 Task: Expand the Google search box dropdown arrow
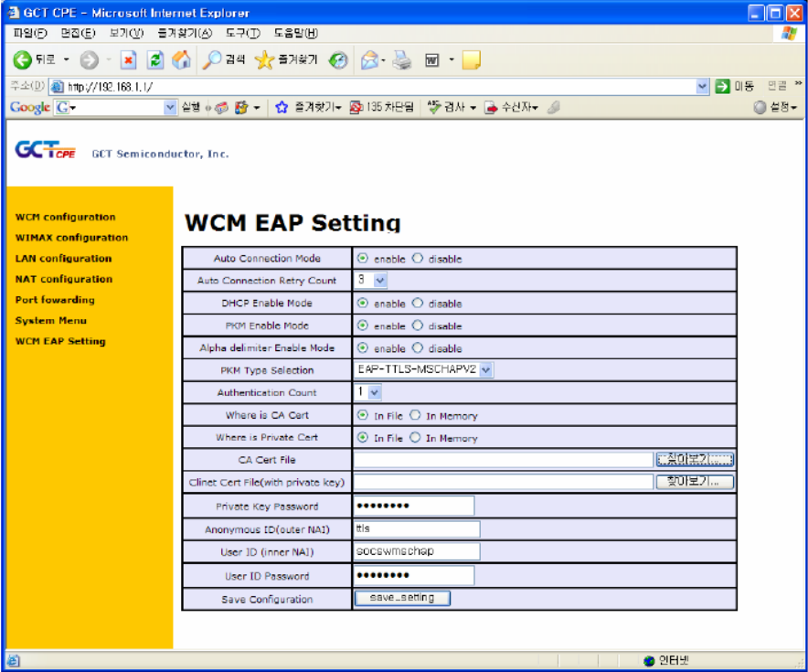point(170,107)
